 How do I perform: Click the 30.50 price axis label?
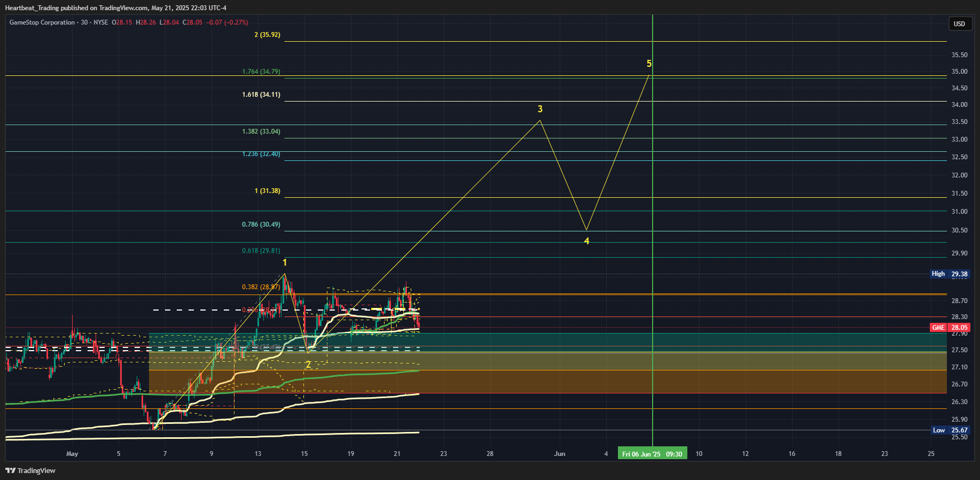pos(959,230)
